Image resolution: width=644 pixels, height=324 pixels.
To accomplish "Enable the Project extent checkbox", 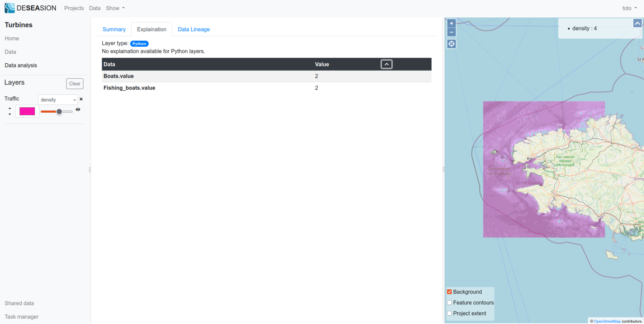I will tap(449, 313).
